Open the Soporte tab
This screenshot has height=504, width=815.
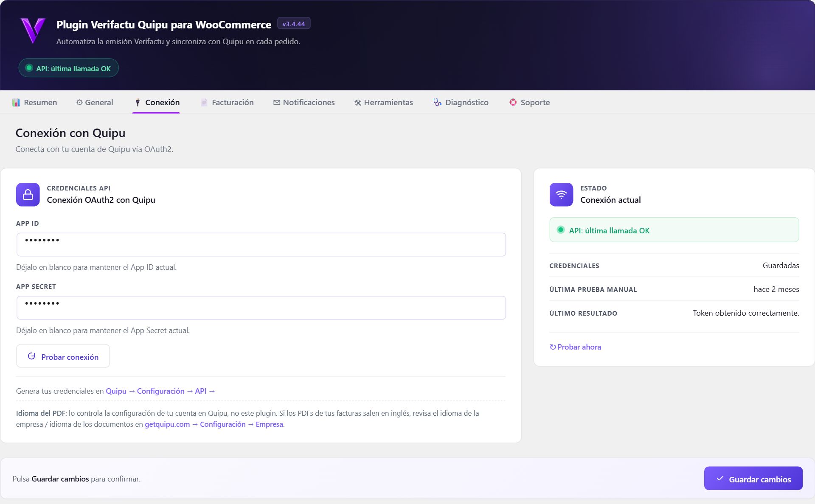pos(529,102)
